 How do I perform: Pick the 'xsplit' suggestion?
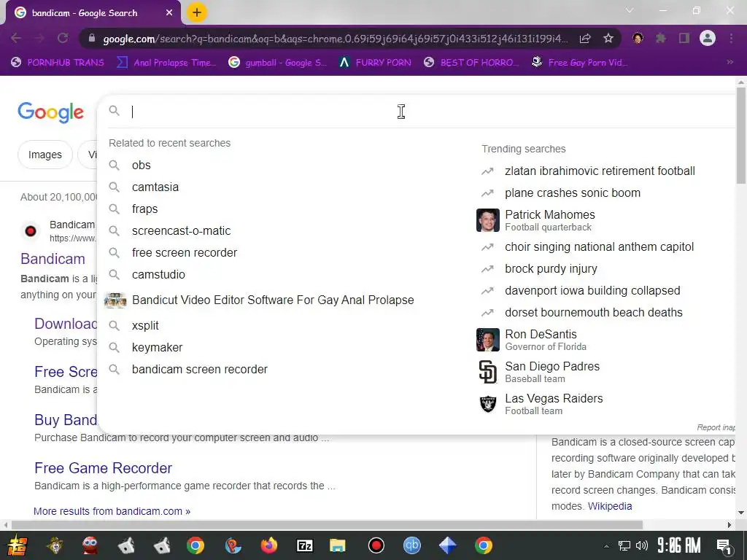[x=145, y=326]
